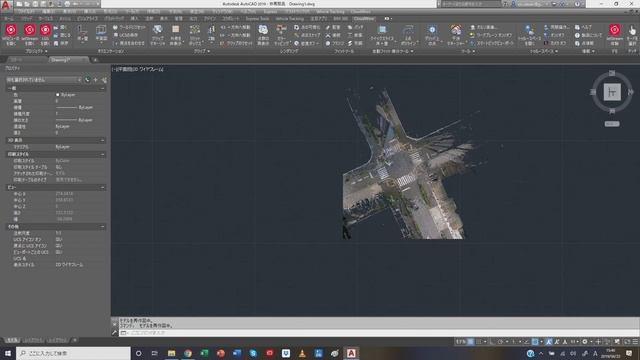Collapse the General section in Properties
Image resolution: width=640 pixels, height=360 pixels.
tap(102, 88)
